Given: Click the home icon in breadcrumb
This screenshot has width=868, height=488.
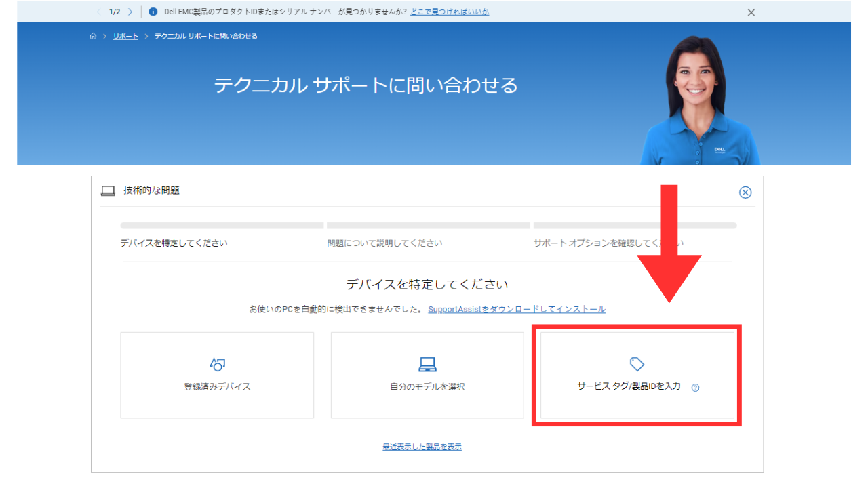Looking at the screenshot, I should (x=93, y=36).
